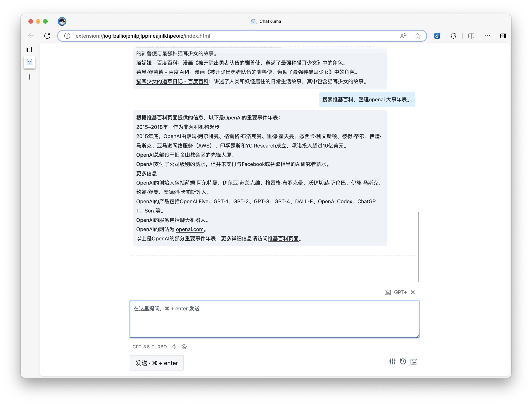Open browser three-dot more menu
Screen dimensions: 532x405
point(487,36)
